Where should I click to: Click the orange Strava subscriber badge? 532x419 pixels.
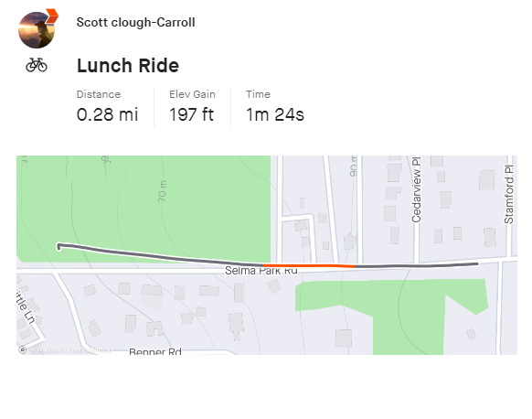52,16
